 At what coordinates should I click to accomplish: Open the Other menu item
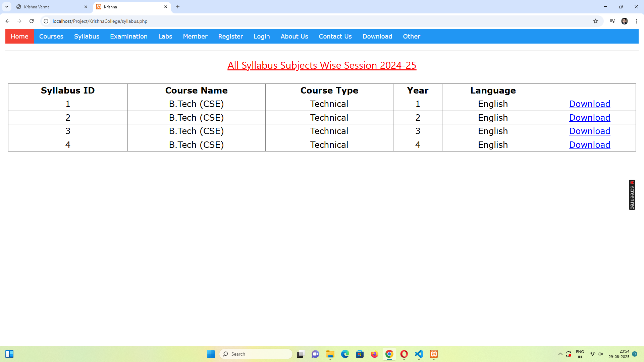(412, 36)
